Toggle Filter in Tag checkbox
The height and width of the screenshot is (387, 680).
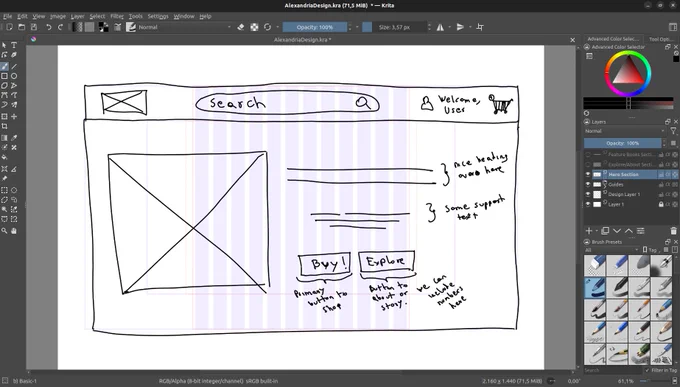click(x=647, y=370)
